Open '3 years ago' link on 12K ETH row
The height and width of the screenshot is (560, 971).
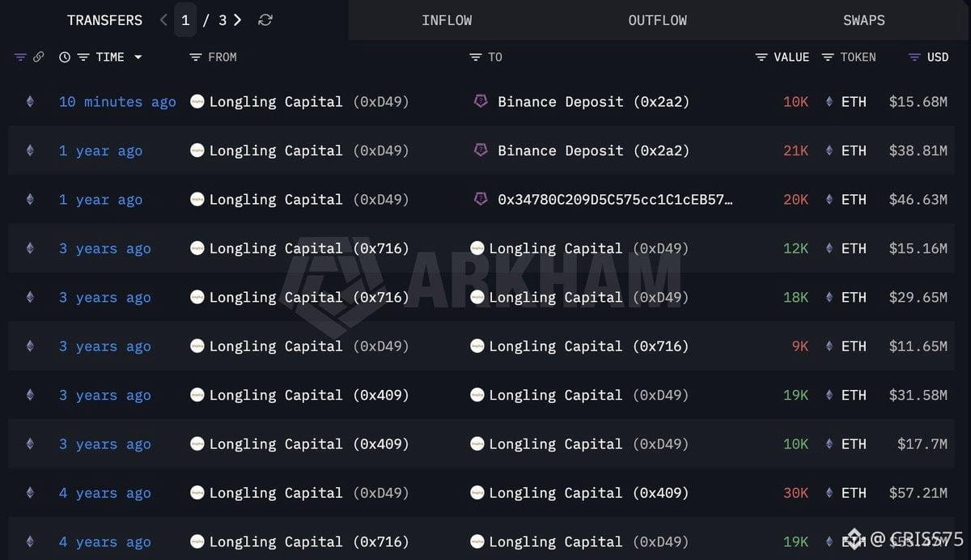[104, 248]
